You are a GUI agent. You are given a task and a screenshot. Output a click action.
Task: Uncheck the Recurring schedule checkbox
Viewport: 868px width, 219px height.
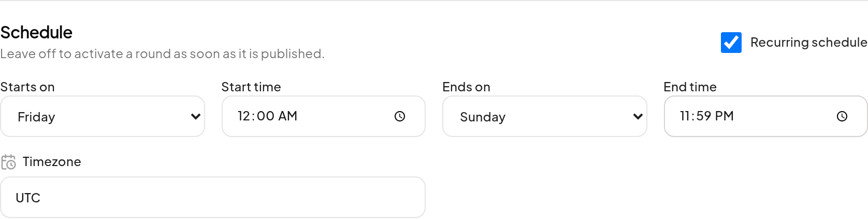pos(731,43)
